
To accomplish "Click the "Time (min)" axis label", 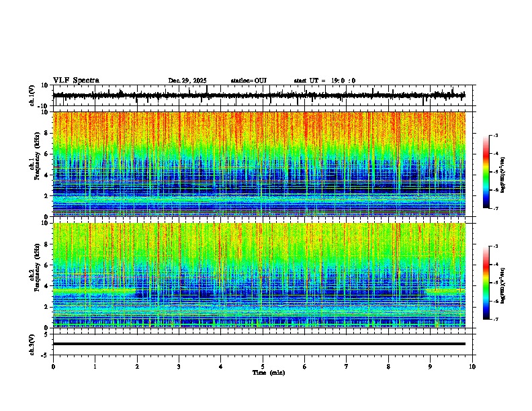I will point(269,373).
